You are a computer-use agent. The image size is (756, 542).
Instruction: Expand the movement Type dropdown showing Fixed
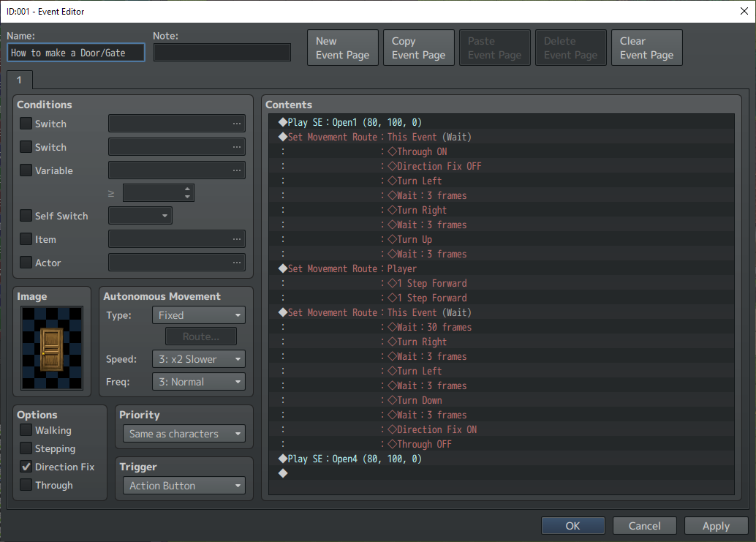point(199,315)
